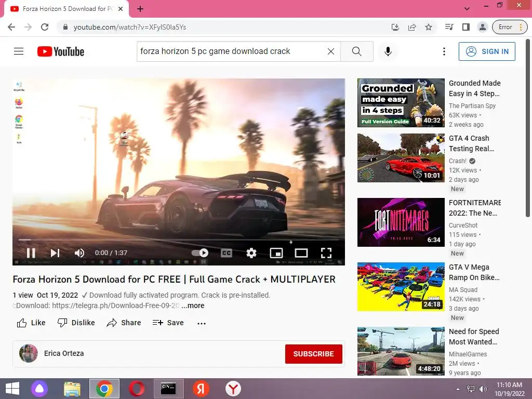The width and height of the screenshot is (532, 399).
Task: Open the YouTube hamburger guide menu
Action: (x=19, y=51)
